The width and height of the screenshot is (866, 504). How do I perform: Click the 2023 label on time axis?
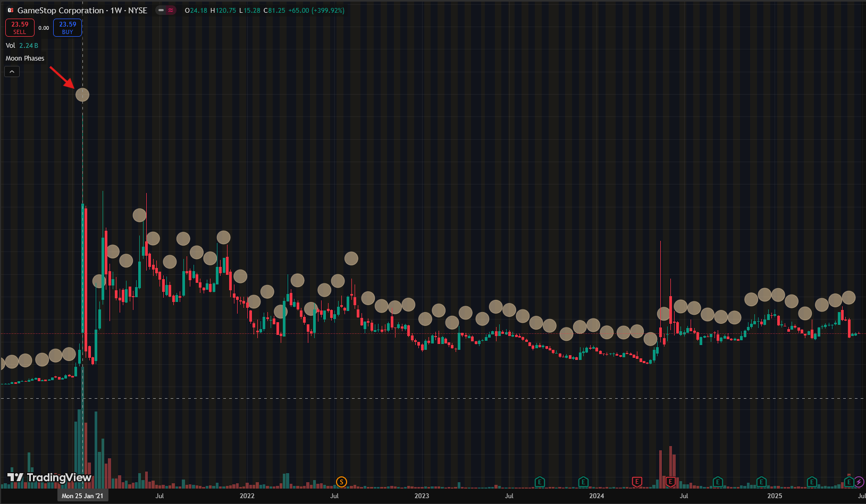422,496
